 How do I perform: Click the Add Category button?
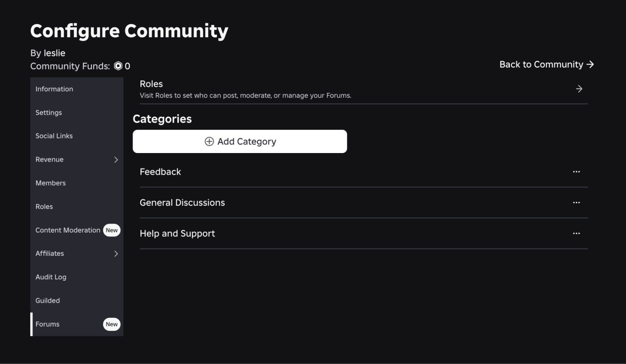(x=240, y=141)
